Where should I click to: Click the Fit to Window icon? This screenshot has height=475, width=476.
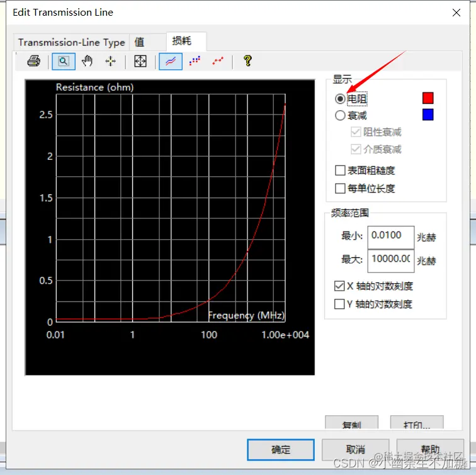pos(140,61)
